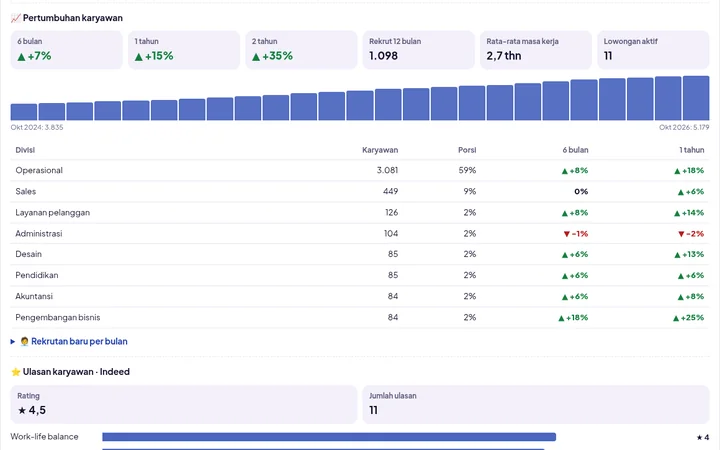Click the +8% one-year value for Akuntansi

[691, 297]
